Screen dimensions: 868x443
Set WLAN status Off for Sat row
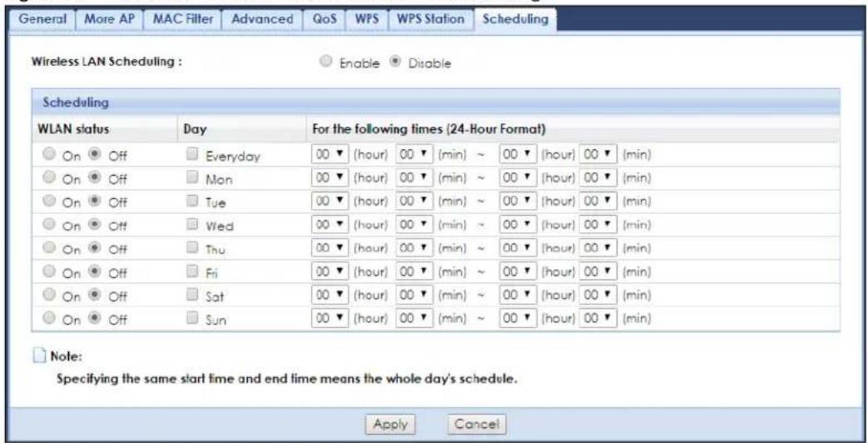(x=95, y=295)
